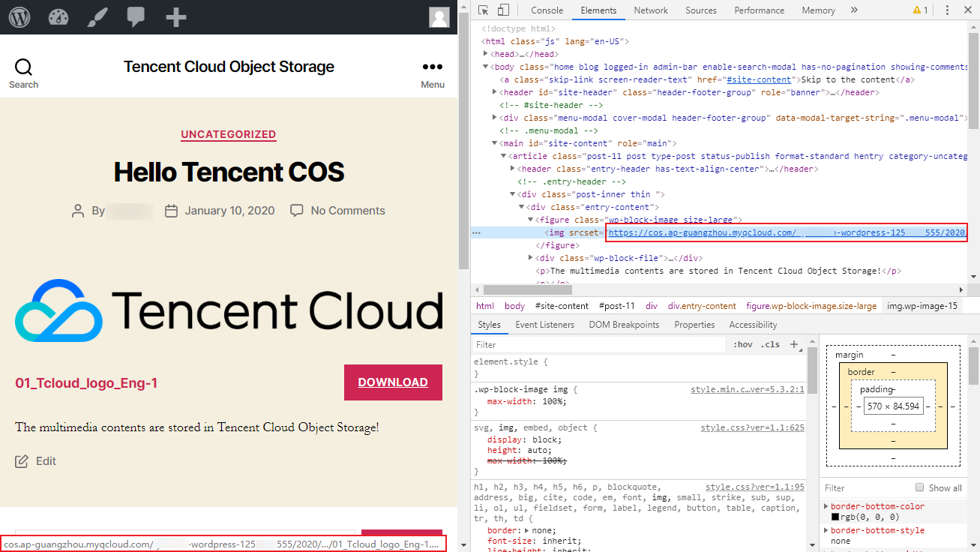Check the Show all checkbox
Image resolution: width=980 pixels, height=552 pixels.
[920, 487]
